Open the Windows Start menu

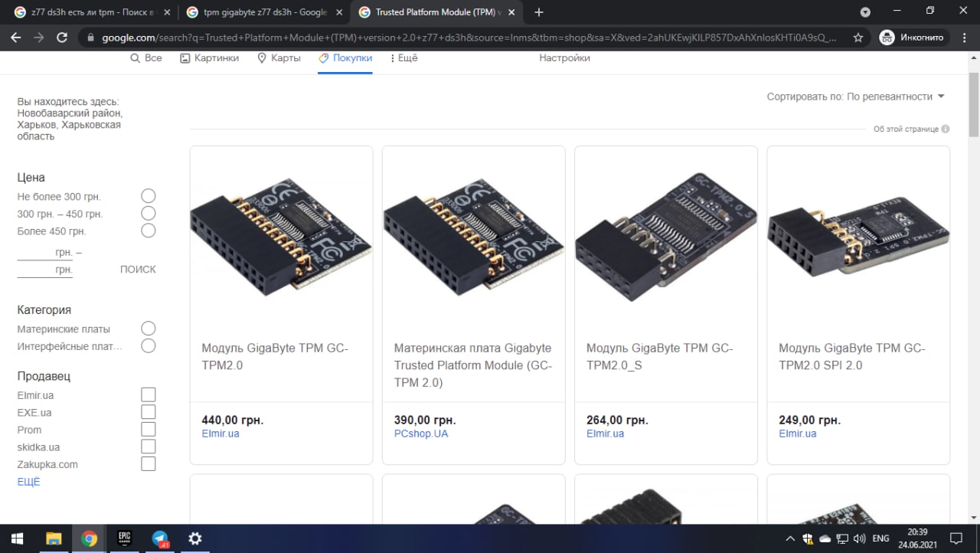[17, 538]
